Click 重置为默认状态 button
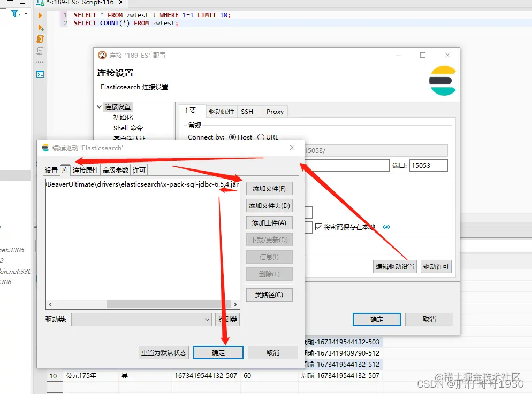 [x=164, y=353]
